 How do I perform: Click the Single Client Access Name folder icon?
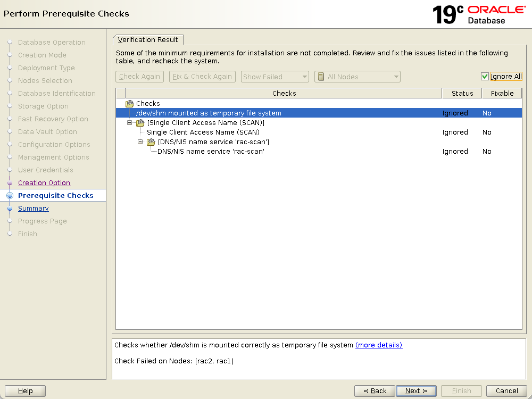coord(140,123)
